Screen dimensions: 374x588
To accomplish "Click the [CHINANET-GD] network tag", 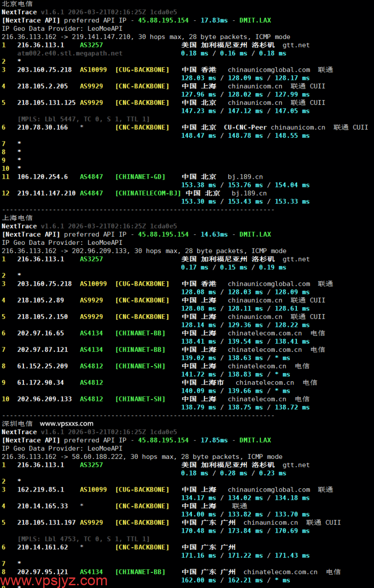I will pos(140,177).
